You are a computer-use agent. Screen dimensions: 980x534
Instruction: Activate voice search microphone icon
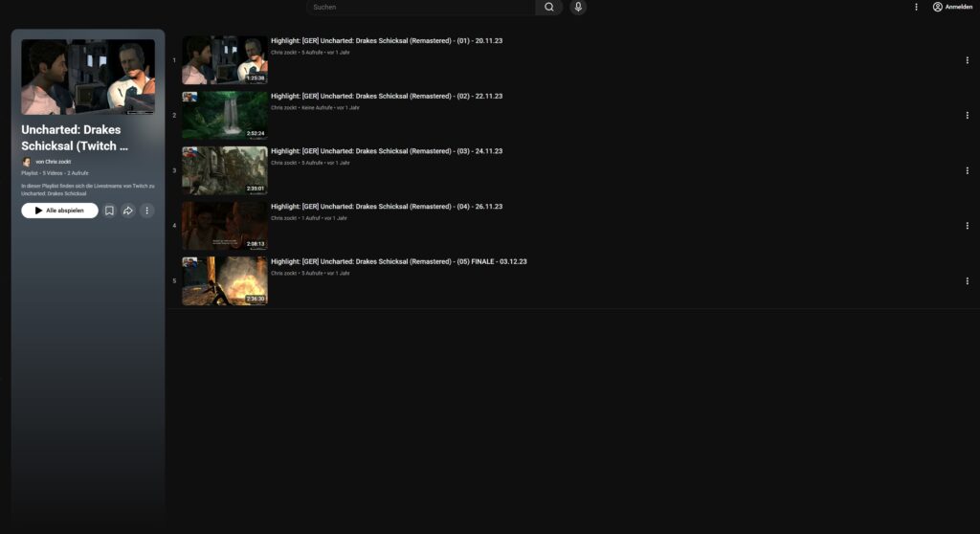tap(578, 7)
